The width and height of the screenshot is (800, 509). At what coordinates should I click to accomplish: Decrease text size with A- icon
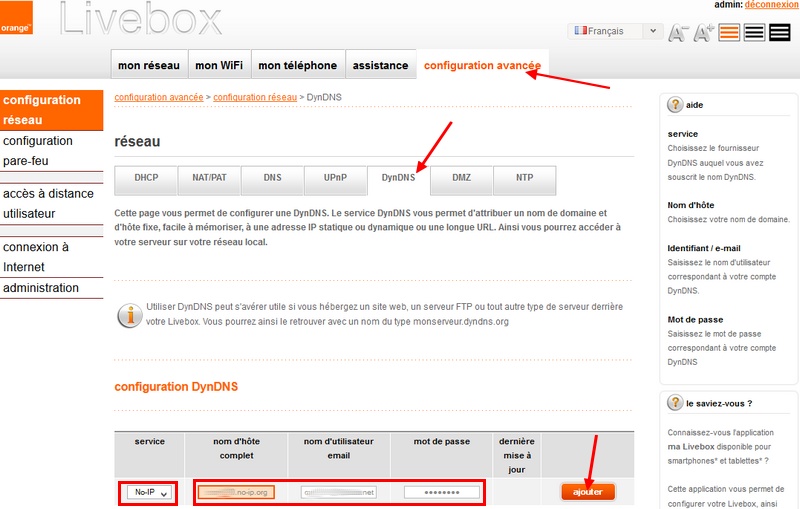point(679,32)
